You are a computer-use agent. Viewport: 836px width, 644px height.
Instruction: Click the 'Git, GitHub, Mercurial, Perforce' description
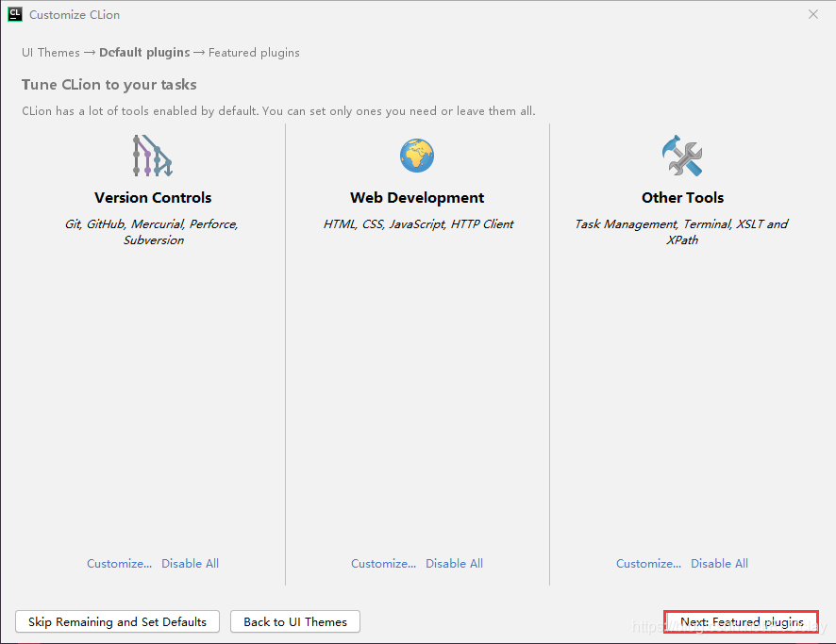[x=152, y=232]
